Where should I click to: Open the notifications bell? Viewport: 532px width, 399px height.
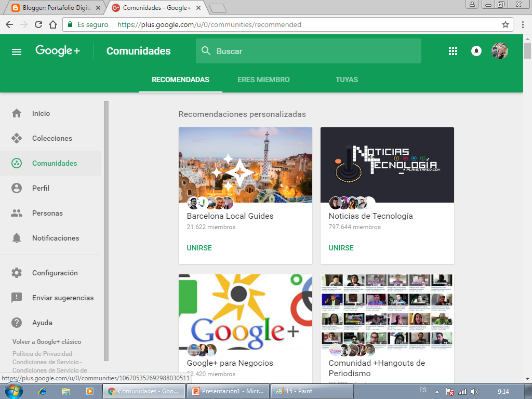[x=476, y=51]
